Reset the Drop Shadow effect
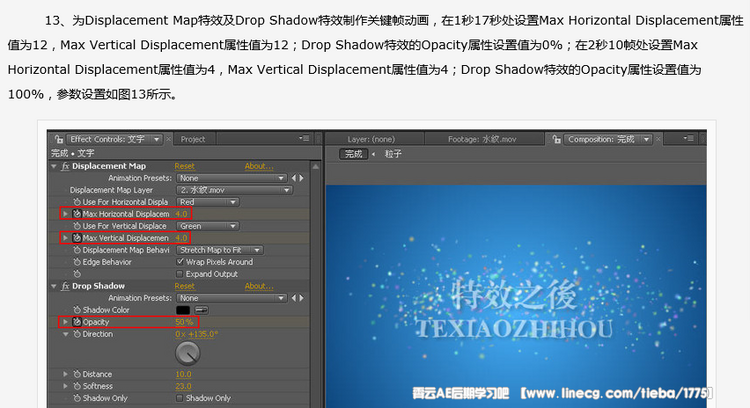Image resolution: width=750 pixels, height=408 pixels. coord(185,286)
